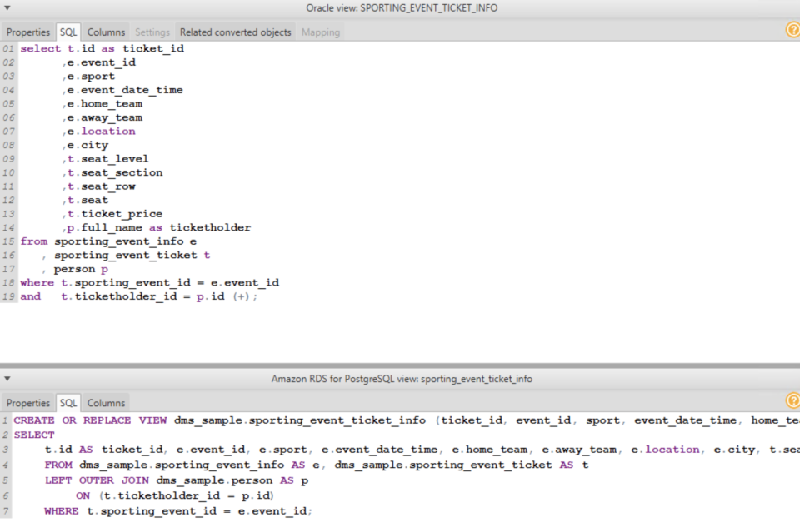Screen dimensions: 800x532
Task: Click 'from sporting_event_info e' line
Action: click(108, 241)
